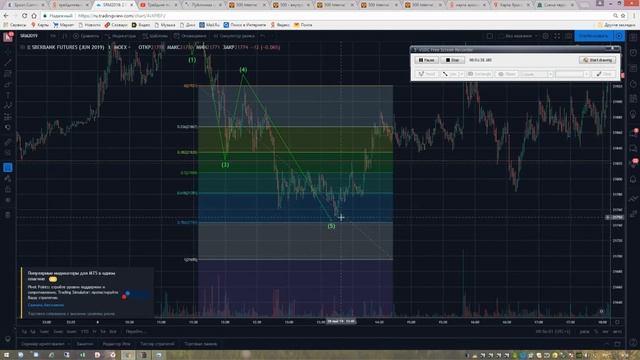Start the market replay simulator
The width and height of the screenshot is (640, 360).
pos(234,36)
